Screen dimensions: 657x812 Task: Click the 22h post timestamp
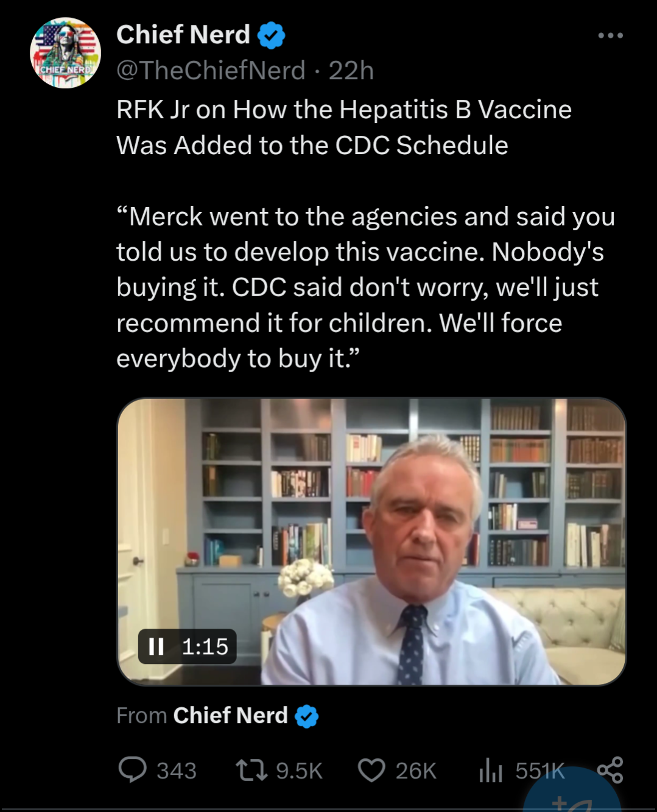(x=351, y=71)
